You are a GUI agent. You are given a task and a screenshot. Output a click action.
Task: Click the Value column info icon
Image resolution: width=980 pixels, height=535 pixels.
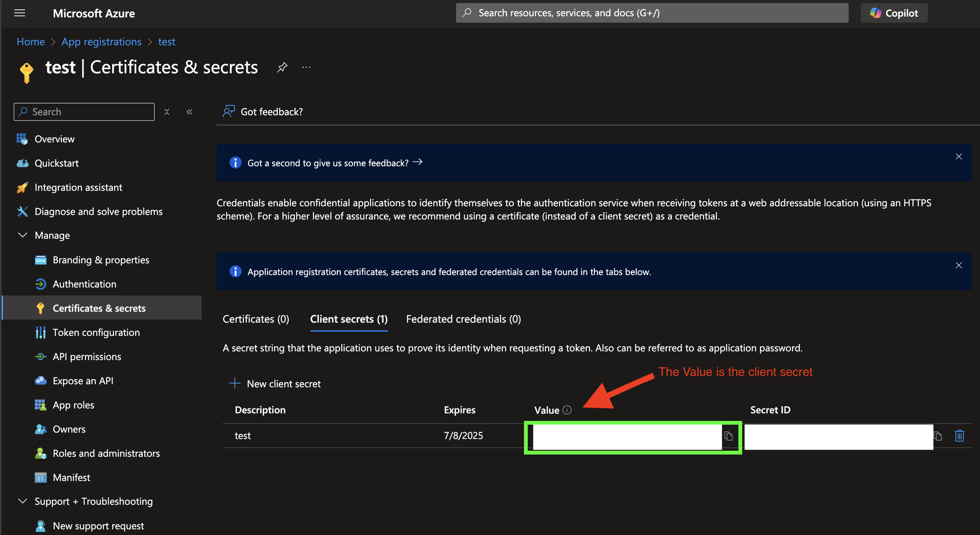567,410
